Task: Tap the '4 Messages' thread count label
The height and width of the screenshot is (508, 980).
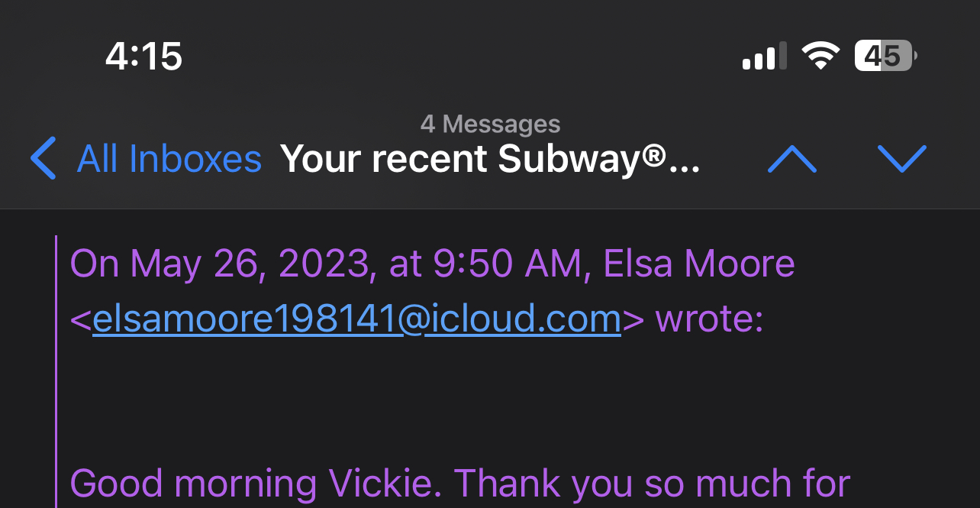Action: [490, 124]
